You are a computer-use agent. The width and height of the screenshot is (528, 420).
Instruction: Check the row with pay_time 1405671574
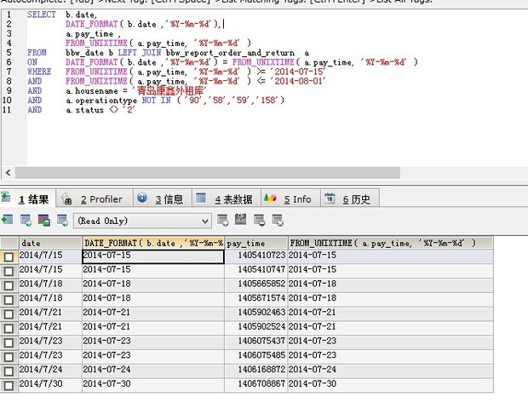click(9, 300)
